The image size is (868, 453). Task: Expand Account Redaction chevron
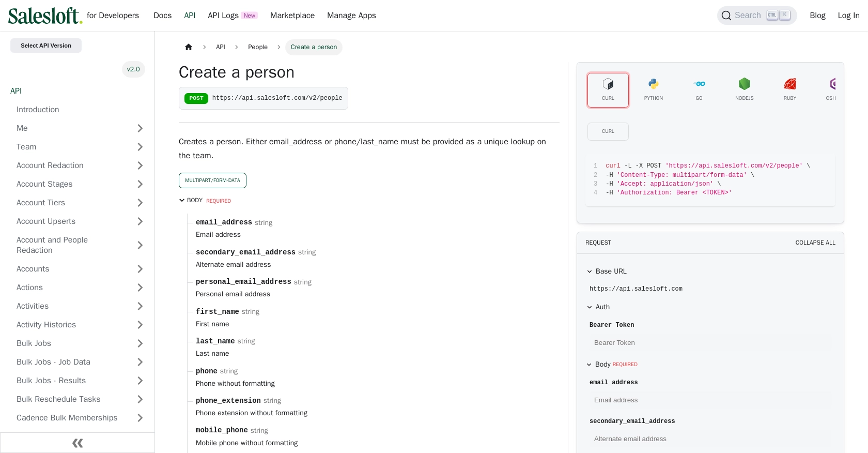(140, 165)
